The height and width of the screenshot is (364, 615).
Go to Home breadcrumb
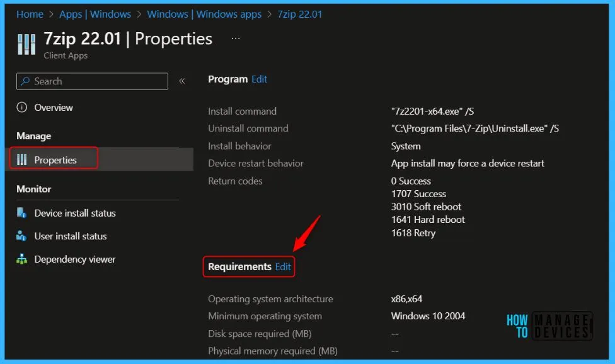coord(30,14)
